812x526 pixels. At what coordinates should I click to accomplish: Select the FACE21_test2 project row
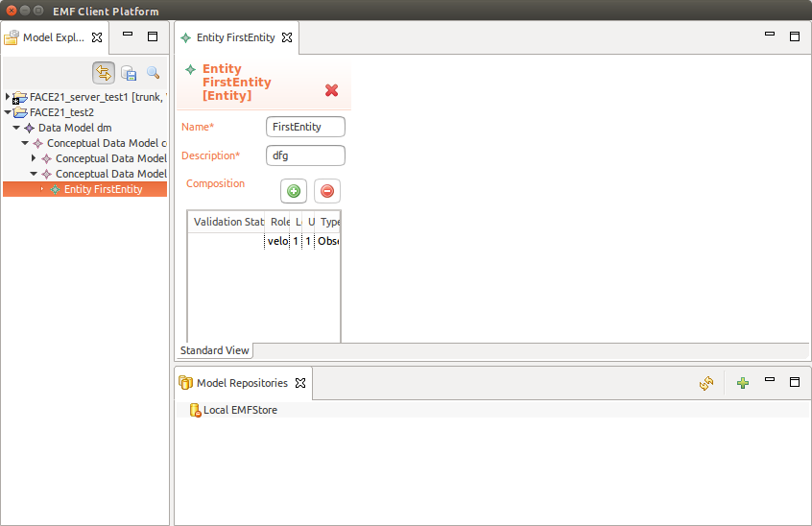pos(61,112)
